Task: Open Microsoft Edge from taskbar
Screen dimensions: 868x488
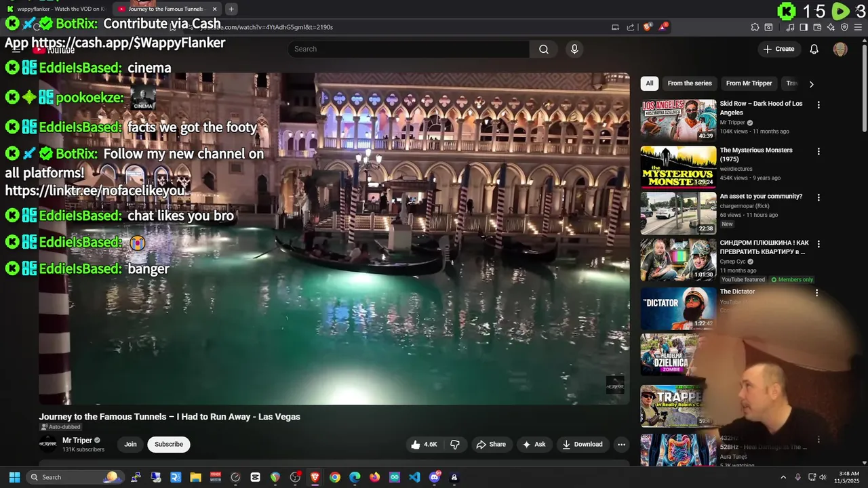Action: click(355, 477)
